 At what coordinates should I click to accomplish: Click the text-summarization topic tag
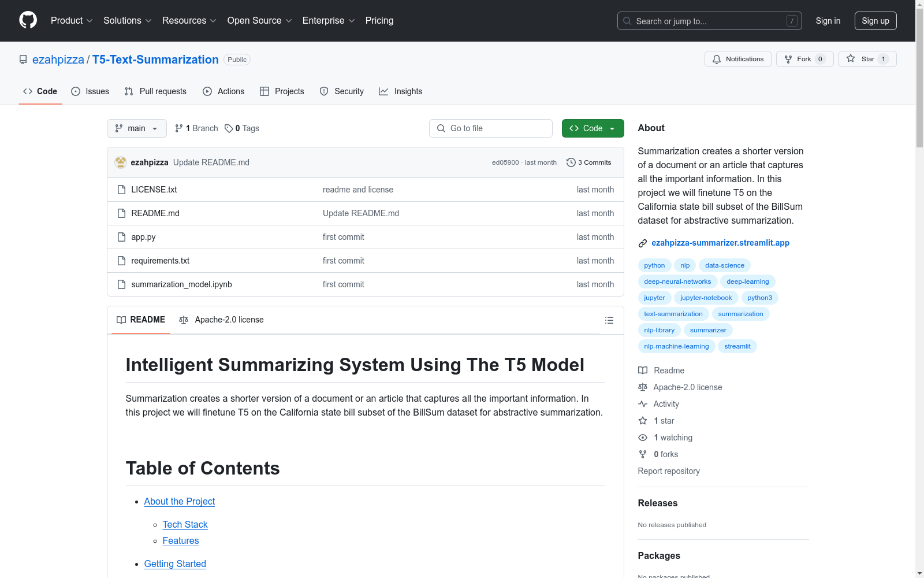[673, 314]
